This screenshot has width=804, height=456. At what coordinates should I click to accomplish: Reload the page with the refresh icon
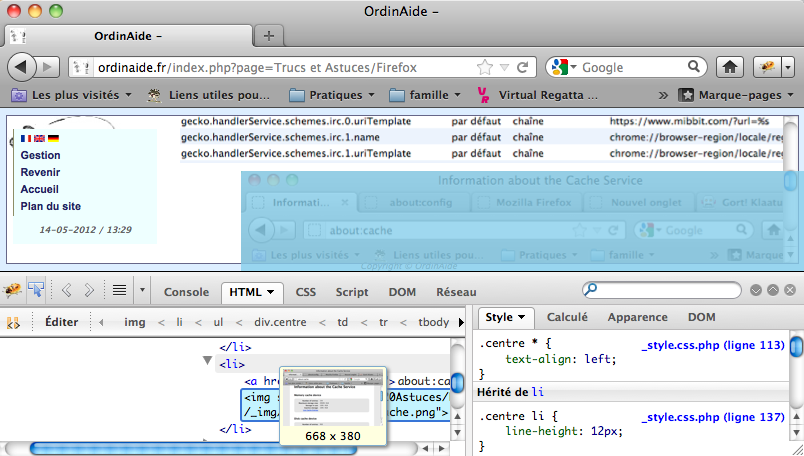(522, 67)
